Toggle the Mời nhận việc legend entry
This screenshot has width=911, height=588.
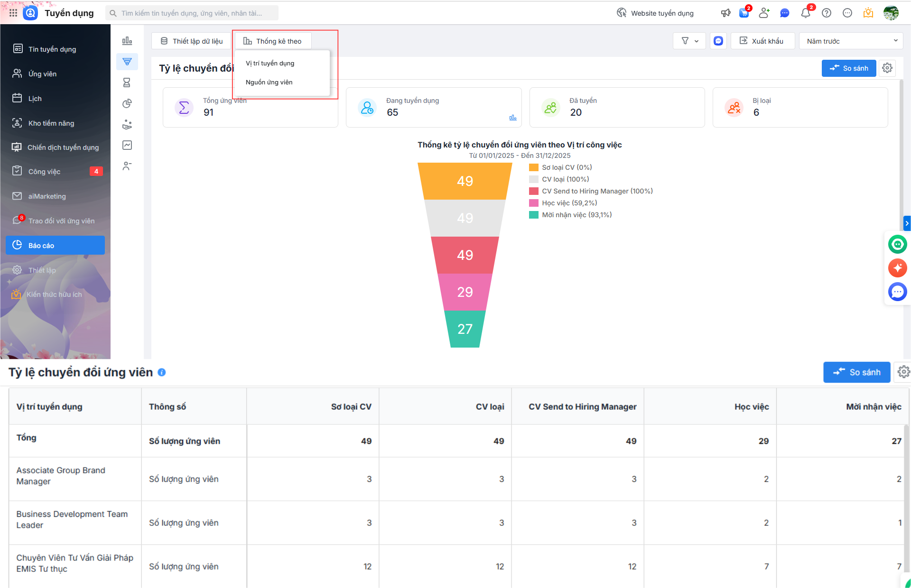tap(576, 215)
